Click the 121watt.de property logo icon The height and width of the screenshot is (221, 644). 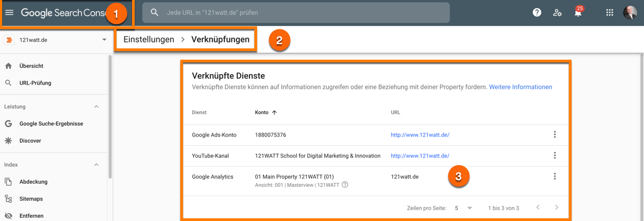tap(9, 40)
